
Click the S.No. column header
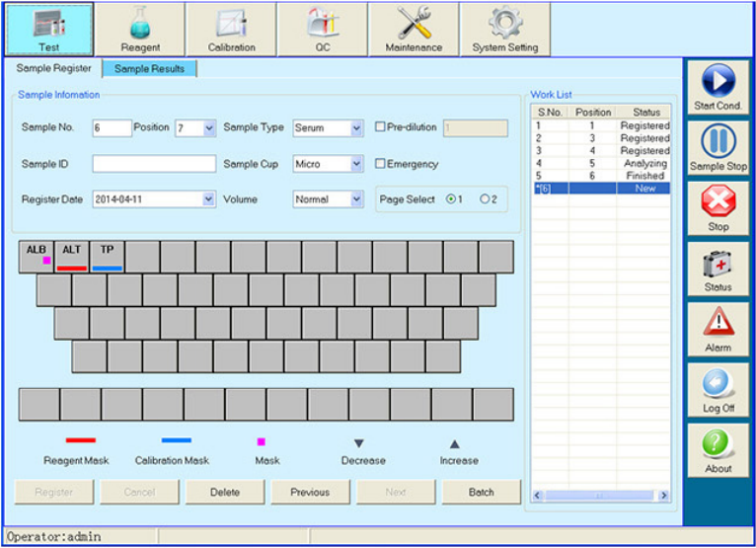coord(550,112)
